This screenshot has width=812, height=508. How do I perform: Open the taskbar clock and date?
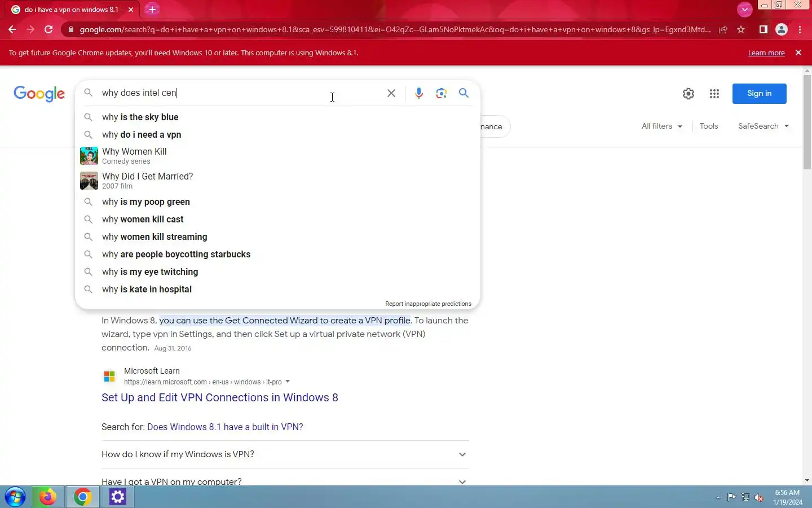coord(788,497)
